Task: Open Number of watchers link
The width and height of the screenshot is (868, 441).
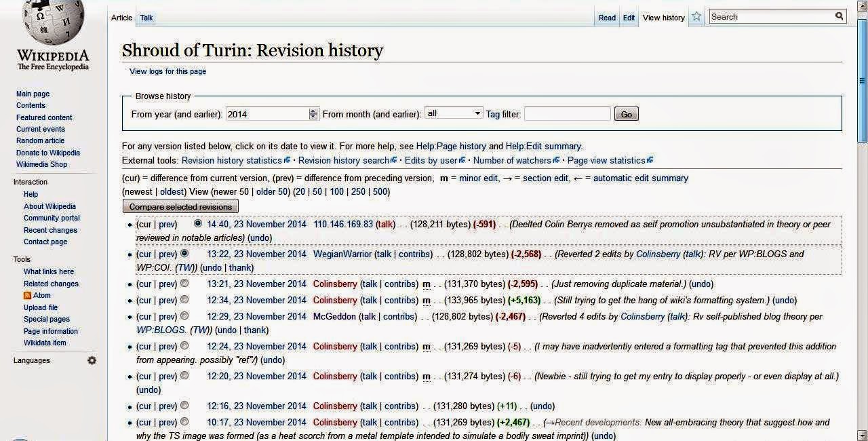Action: [512, 161]
